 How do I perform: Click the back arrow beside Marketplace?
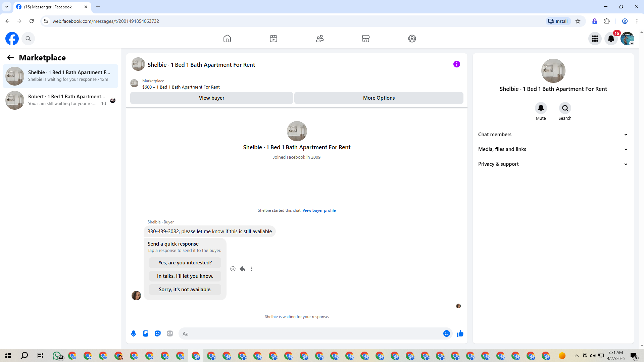pos(10,57)
